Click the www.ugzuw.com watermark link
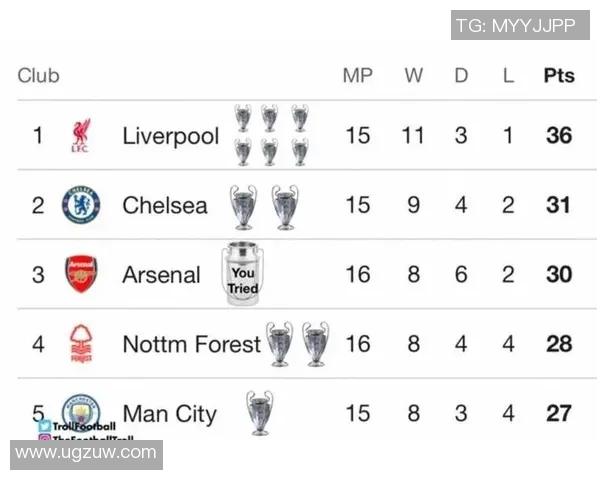The width and height of the screenshot is (600, 480). point(86,454)
